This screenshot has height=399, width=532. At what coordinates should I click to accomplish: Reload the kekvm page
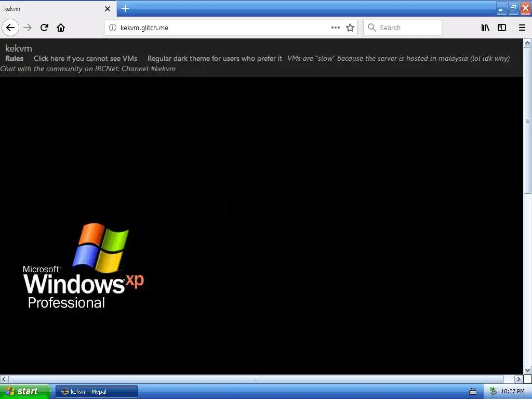coord(44,28)
